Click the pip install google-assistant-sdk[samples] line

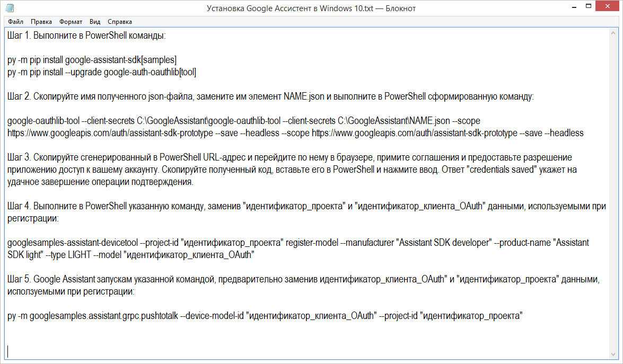point(92,60)
